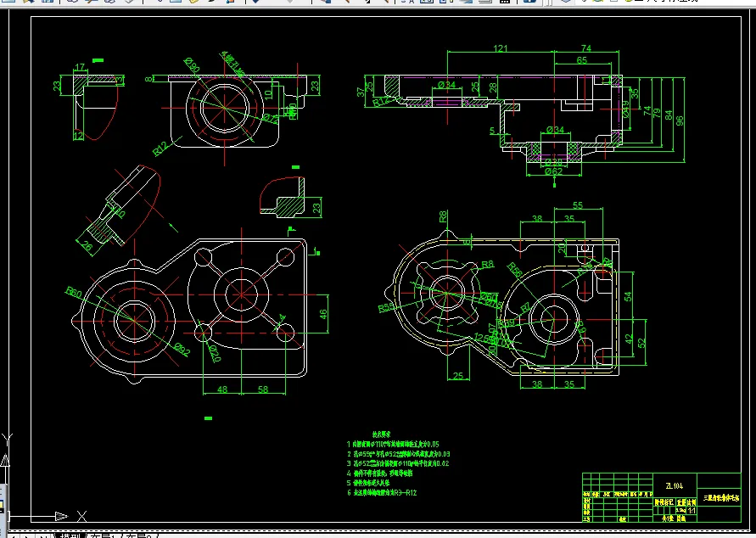Click technical requirement line 1 ending 0.05

coord(393,444)
